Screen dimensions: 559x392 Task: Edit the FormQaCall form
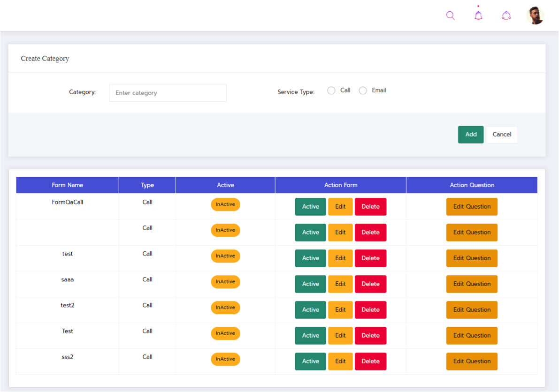pos(340,207)
